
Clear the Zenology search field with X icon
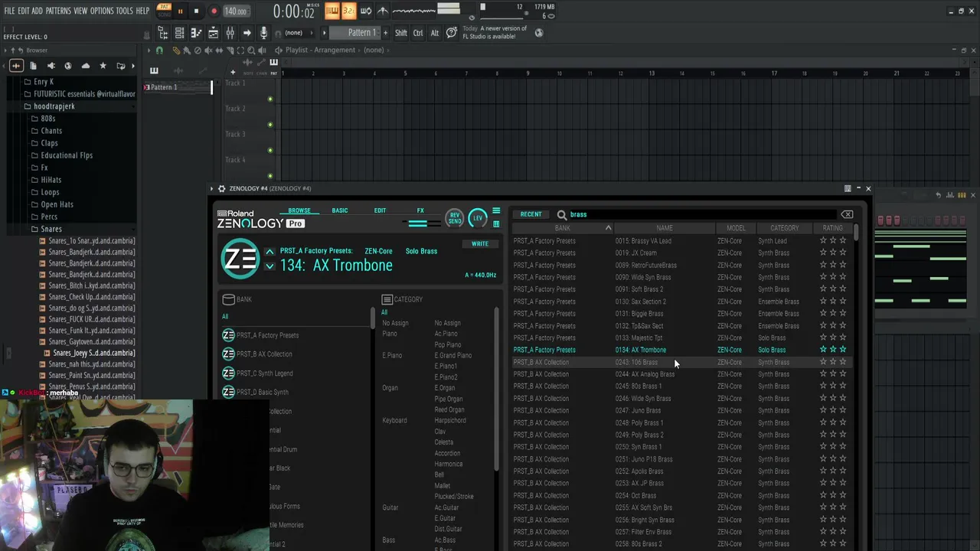click(x=847, y=214)
